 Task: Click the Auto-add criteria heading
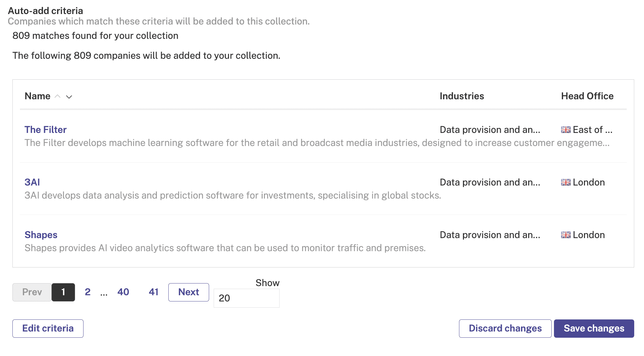45,11
